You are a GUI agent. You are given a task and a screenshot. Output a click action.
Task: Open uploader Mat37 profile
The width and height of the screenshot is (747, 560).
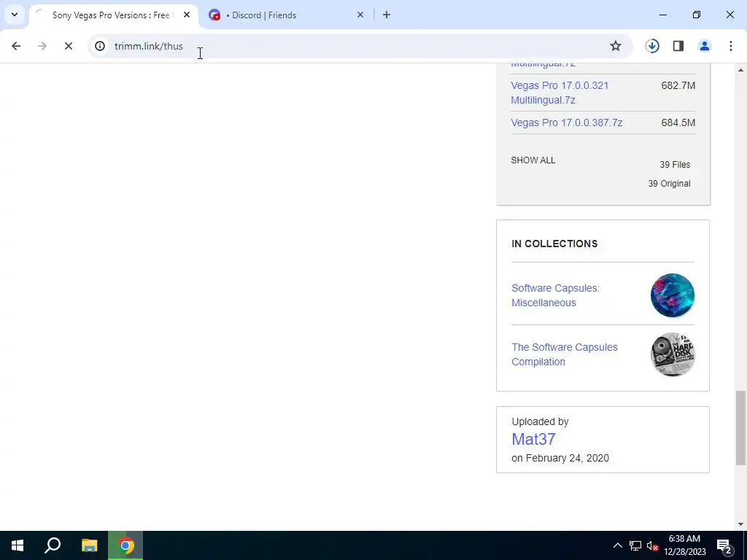pos(533,439)
